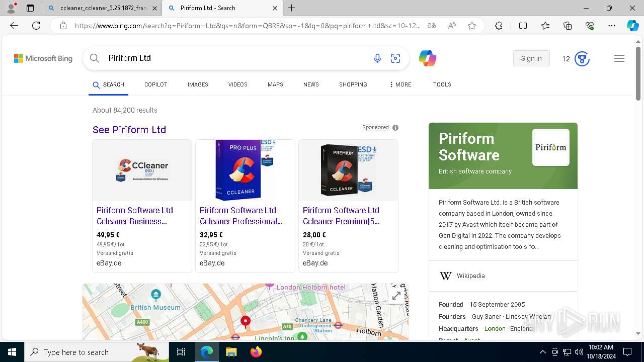
Task: Open the notifications action center
Action: pos(627,352)
